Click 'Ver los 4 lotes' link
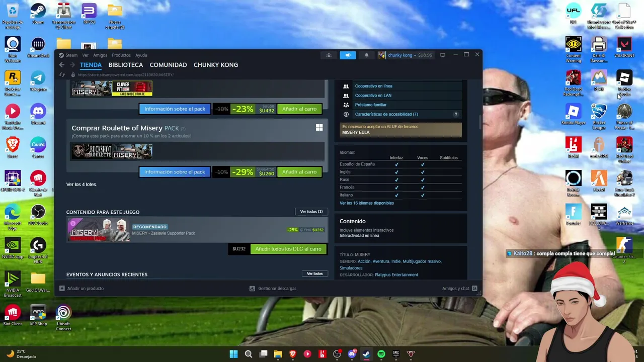644x362 pixels. [82, 185]
